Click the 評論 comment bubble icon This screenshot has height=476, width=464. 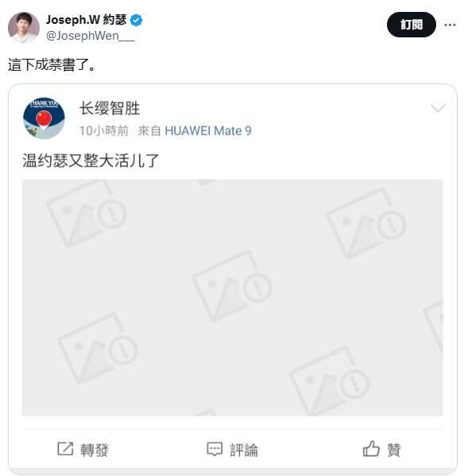pyautogui.click(x=215, y=449)
